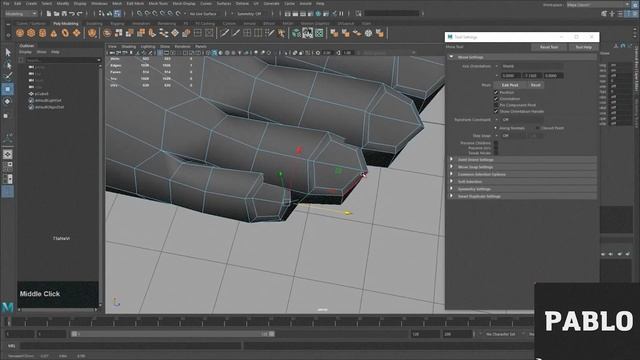Click the timeline range slider bar
The height and width of the screenshot is (360, 640).
pyautogui.click(x=173, y=334)
